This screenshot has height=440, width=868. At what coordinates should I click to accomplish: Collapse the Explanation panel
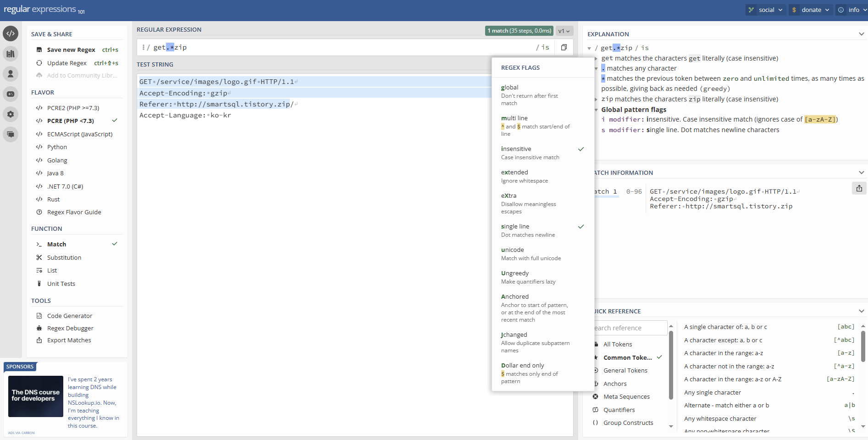861,34
